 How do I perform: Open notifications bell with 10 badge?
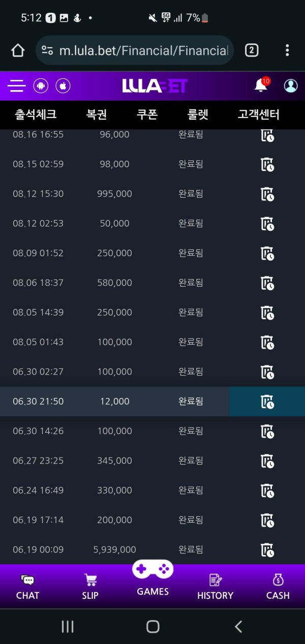[261, 85]
